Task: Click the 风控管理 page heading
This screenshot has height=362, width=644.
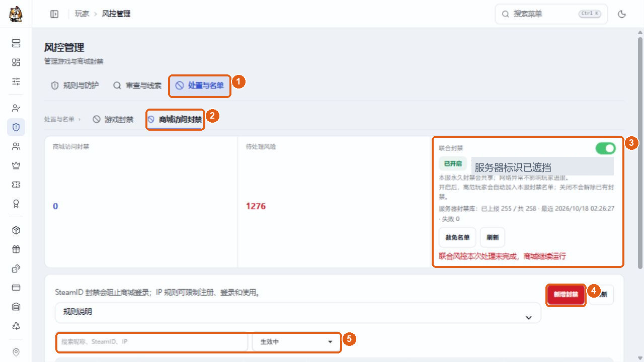Action: tap(64, 47)
